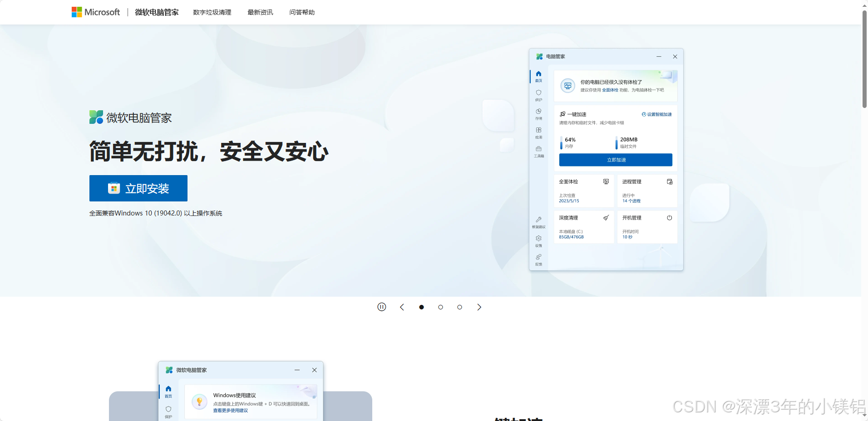Open the 微软电脑管家 header title link
The image size is (868, 421).
pyautogui.click(x=157, y=12)
